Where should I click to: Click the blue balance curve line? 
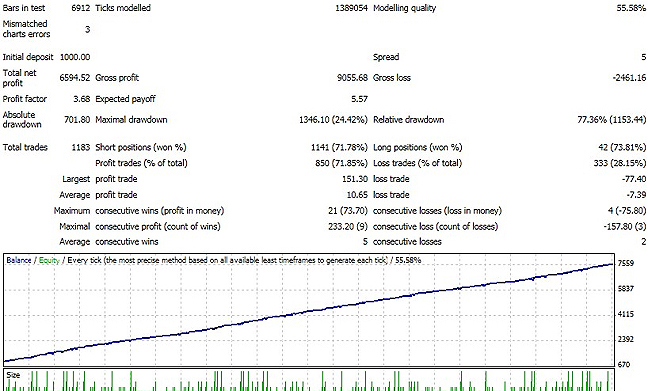[308, 312]
